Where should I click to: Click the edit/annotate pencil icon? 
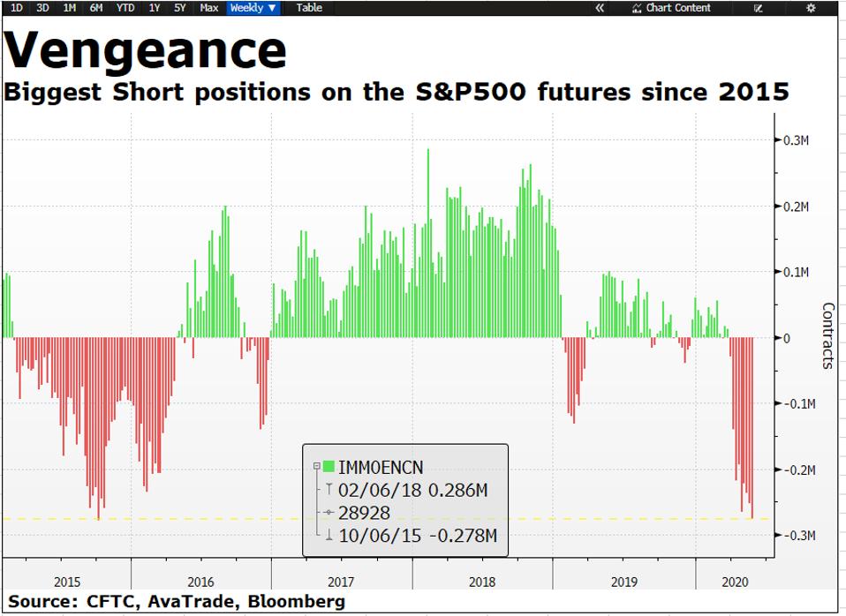(758, 8)
